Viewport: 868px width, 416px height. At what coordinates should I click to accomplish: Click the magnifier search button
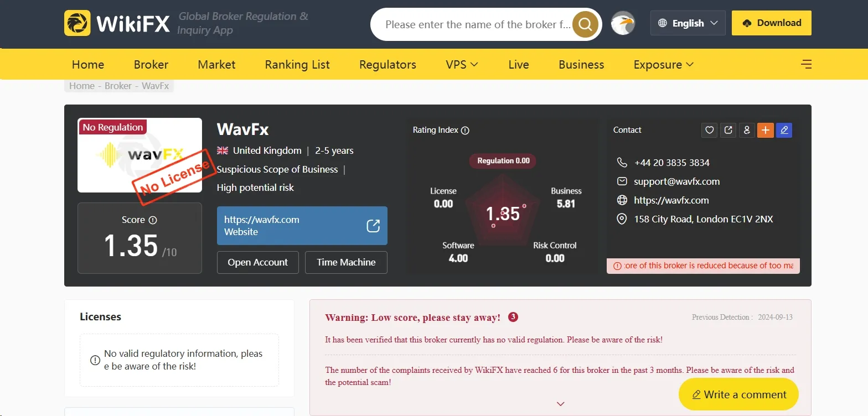tap(585, 24)
